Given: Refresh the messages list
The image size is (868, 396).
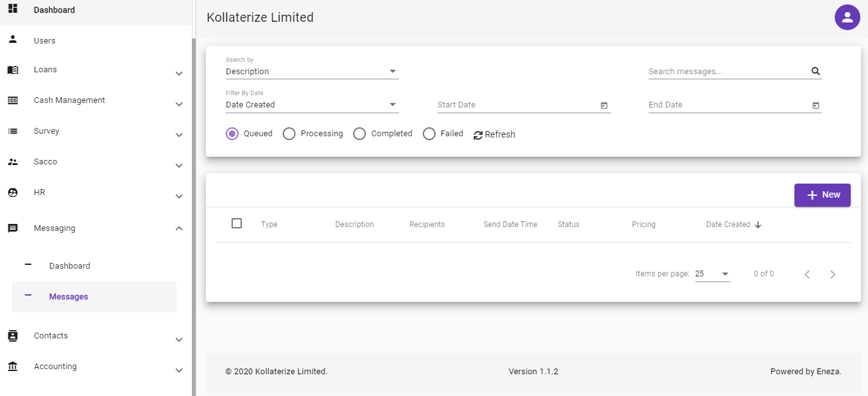Looking at the screenshot, I should (x=494, y=134).
